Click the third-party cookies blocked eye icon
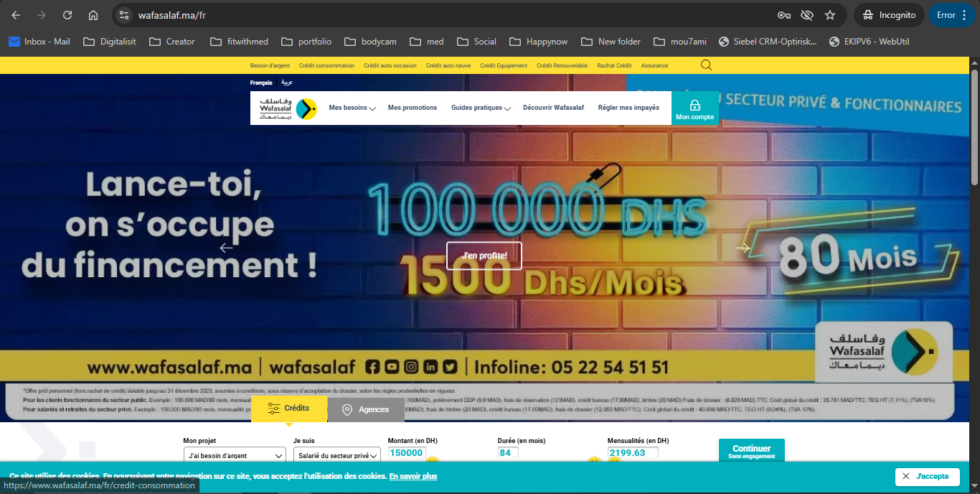 point(807,15)
